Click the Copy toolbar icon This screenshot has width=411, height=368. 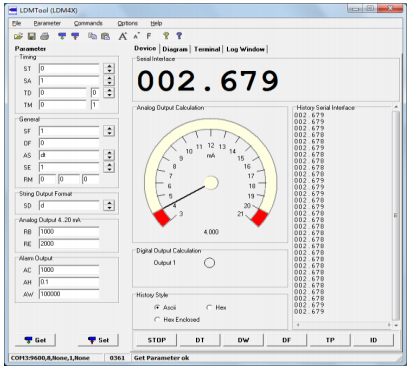tap(92, 36)
